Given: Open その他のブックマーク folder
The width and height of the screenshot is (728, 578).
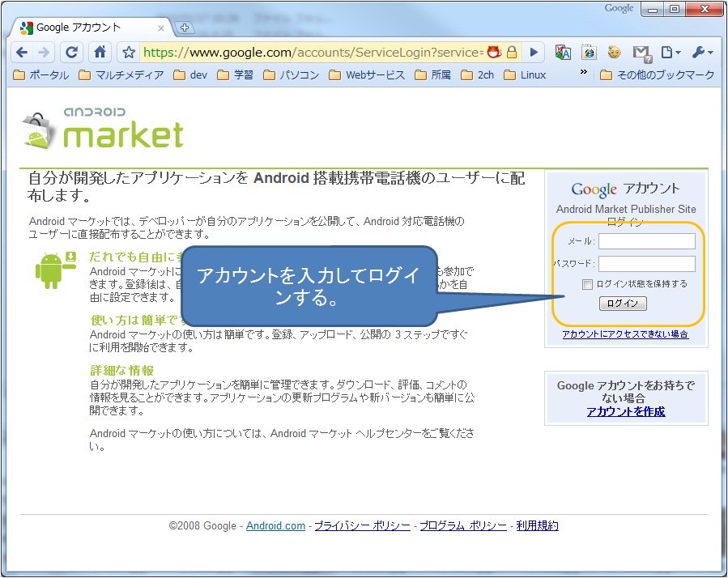Looking at the screenshot, I should [657, 75].
